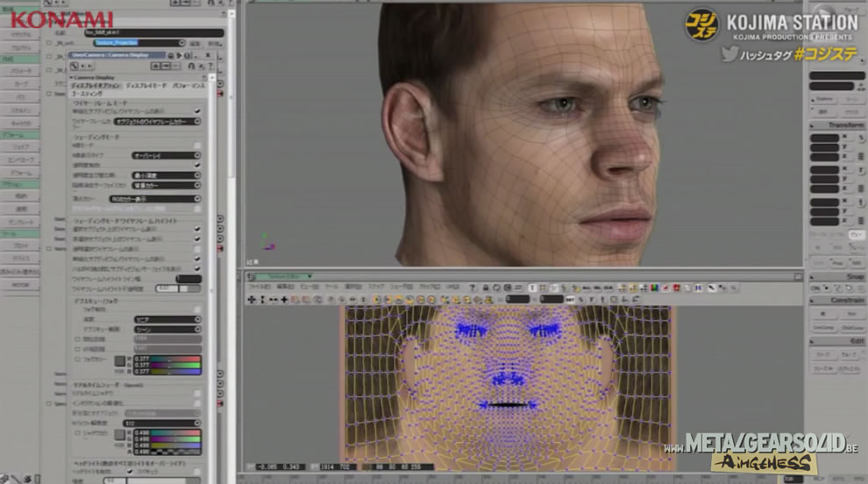The width and height of the screenshot is (868, 484).
Task: Toggle the headlight enable checkbox
Action: coord(130,472)
